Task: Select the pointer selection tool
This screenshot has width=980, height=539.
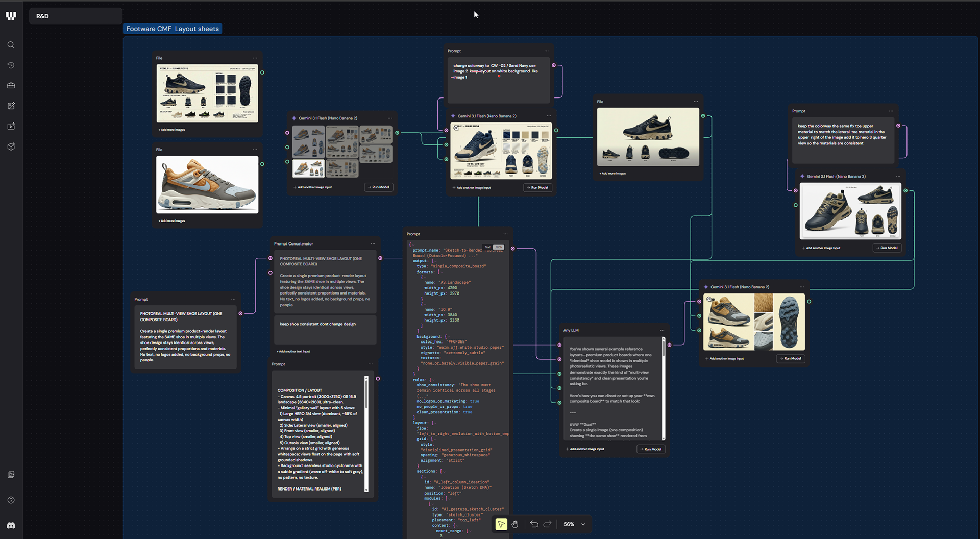Action: coord(501,524)
